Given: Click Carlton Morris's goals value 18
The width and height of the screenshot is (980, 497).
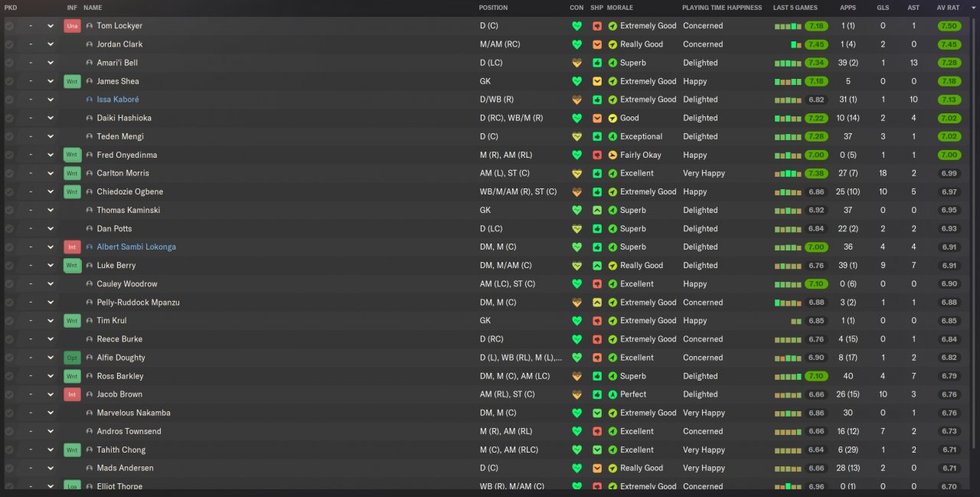Looking at the screenshot, I should pyautogui.click(x=883, y=173).
